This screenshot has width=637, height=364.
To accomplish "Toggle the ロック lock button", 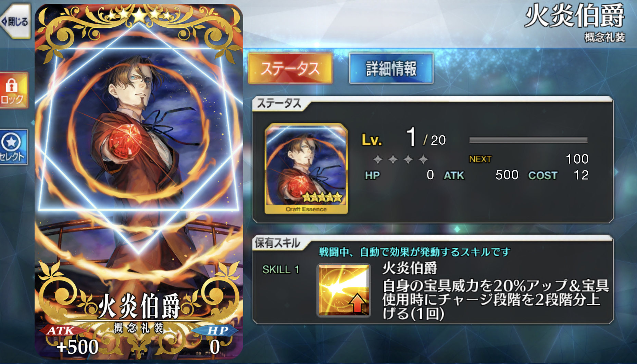I will (14, 90).
